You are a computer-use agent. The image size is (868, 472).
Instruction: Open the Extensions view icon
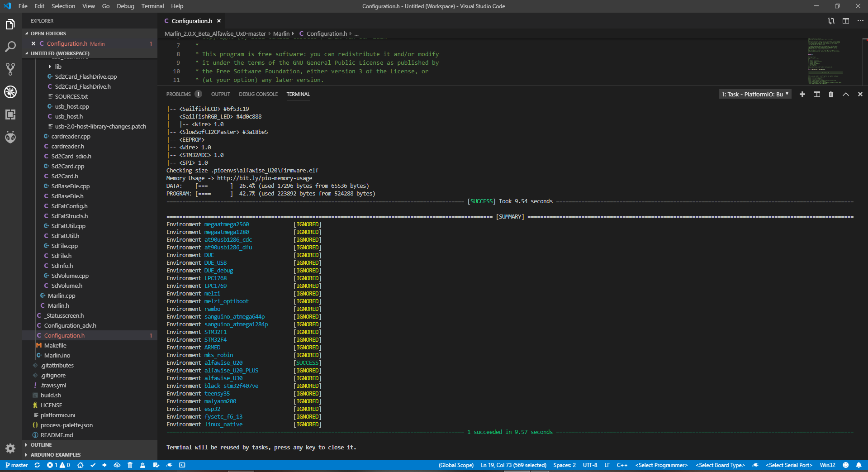click(x=10, y=114)
